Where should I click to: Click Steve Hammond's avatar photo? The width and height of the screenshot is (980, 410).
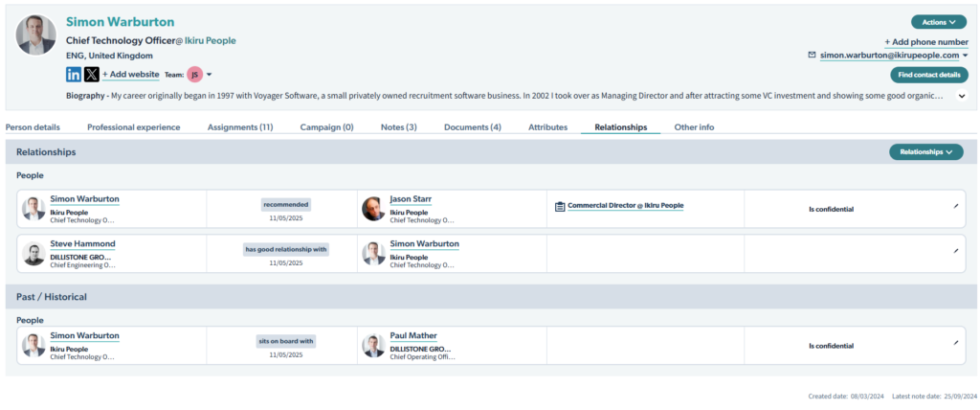tap(33, 254)
